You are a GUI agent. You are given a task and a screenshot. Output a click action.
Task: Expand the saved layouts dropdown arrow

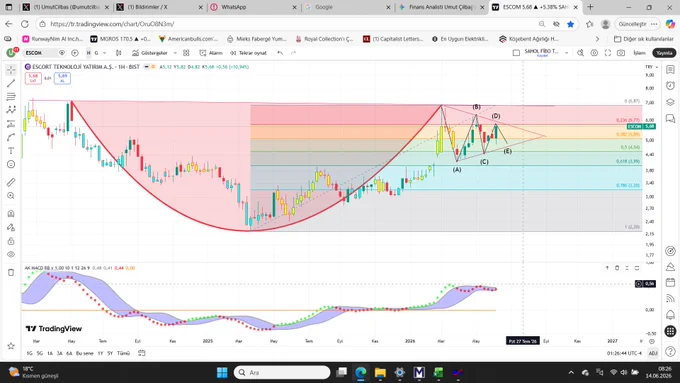566,53
